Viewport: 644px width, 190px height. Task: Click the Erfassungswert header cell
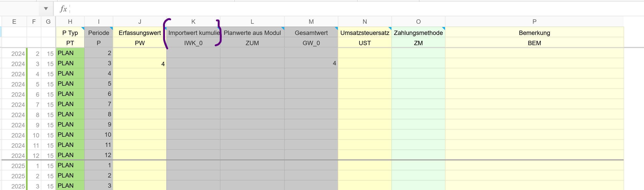coord(140,33)
